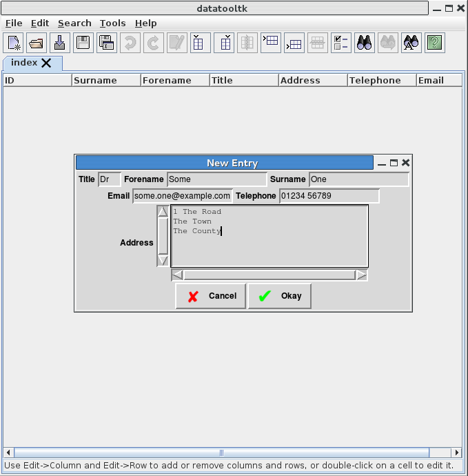Close the index tab with its X
Image resolution: width=468 pixels, height=476 pixels.
click(46, 63)
